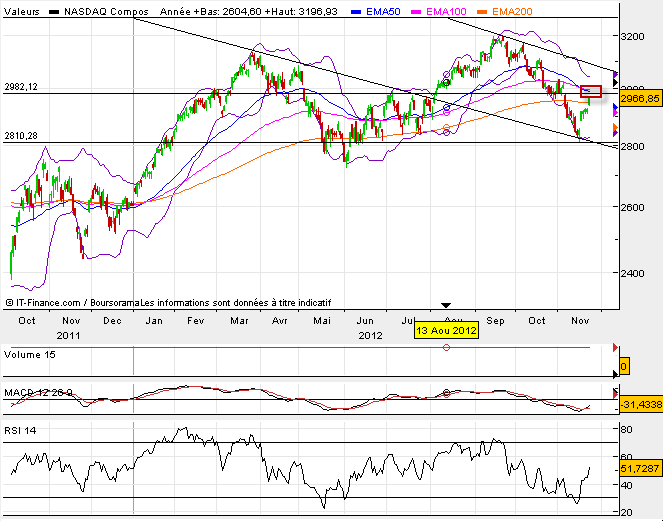Click the copyright icon beside IT-Finance.com
Viewport: 663px width, 521px height.
coord(10,302)
